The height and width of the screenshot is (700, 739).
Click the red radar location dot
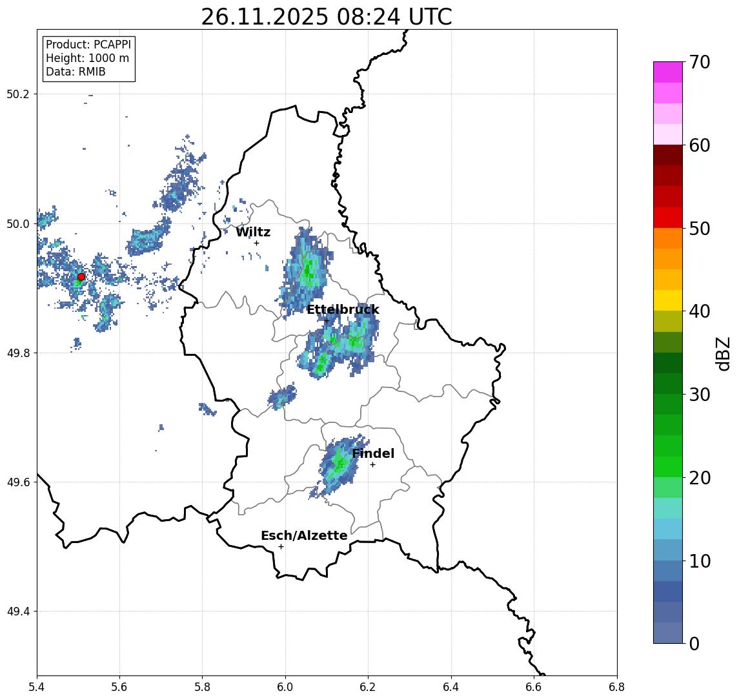click(81, 277)
